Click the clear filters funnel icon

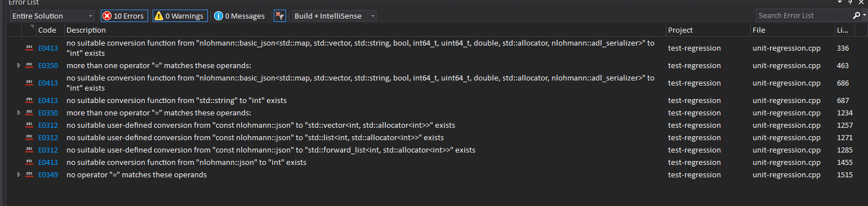(x=280, y=16)
